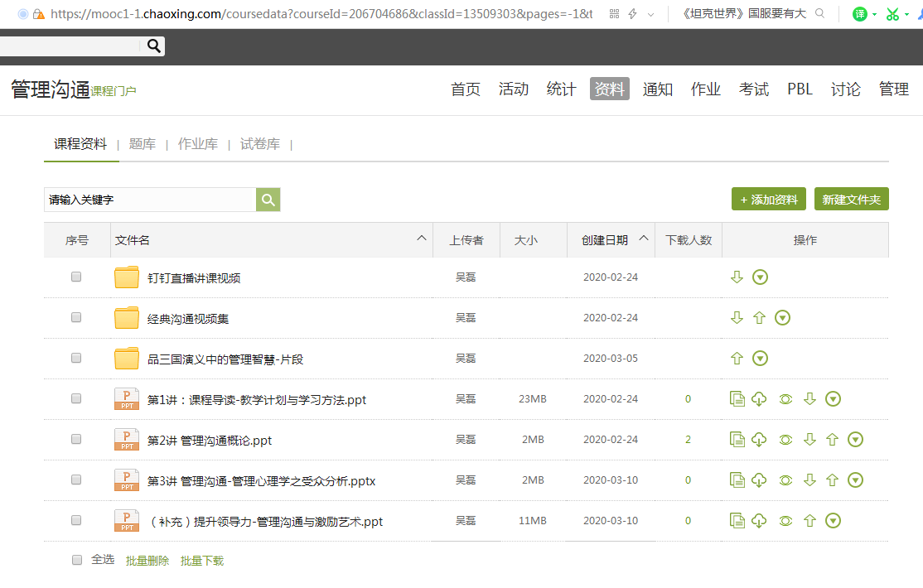Open more options dropdown for 钉钉直播讲课视频
The height and width of the screenshot is (588, 923).
760,277
